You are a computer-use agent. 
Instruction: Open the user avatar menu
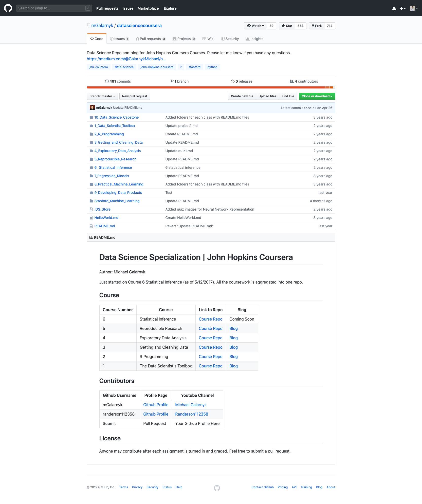pyautogui.click(x=414, y=8)
